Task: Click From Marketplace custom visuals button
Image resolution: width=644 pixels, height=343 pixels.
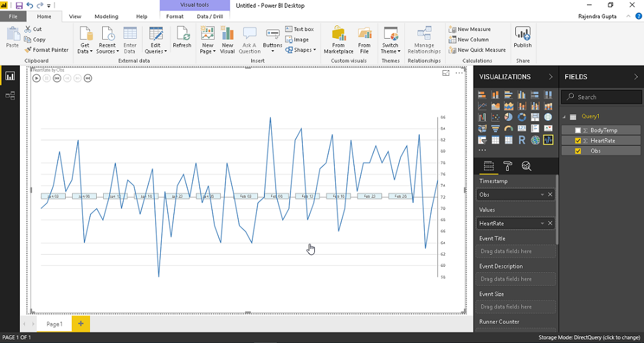Action: [x=339, y=40]
